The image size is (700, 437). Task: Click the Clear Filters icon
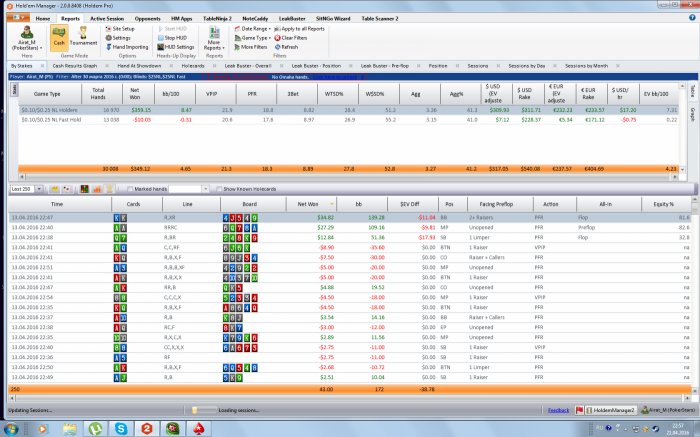pos(277,38)
